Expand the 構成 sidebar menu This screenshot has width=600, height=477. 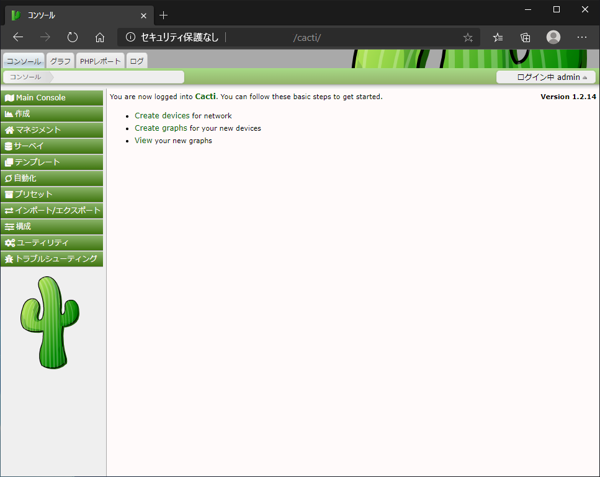pos(52,226)
